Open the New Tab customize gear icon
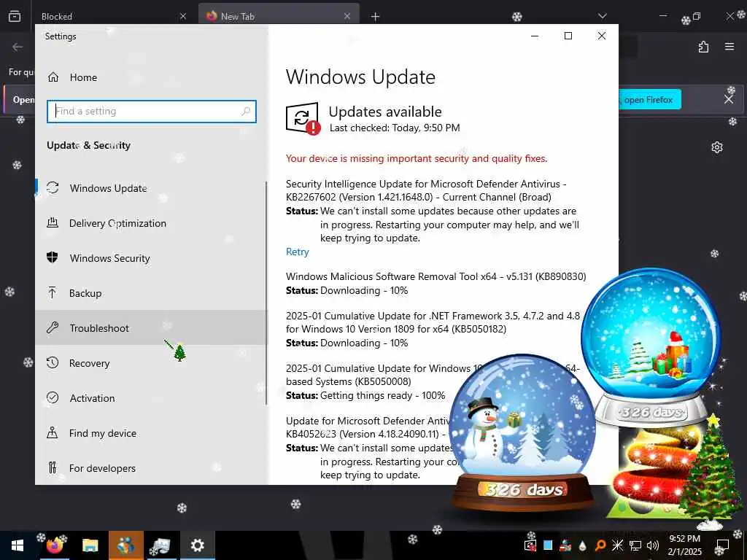The width and height of the screenshot is (747, 560). 717,147
